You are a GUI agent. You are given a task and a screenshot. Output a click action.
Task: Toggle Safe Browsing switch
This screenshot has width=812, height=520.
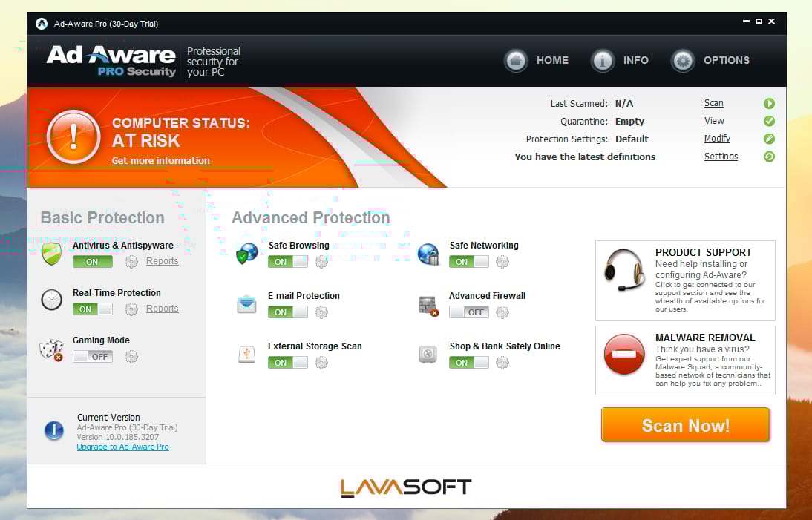(288, 262)
